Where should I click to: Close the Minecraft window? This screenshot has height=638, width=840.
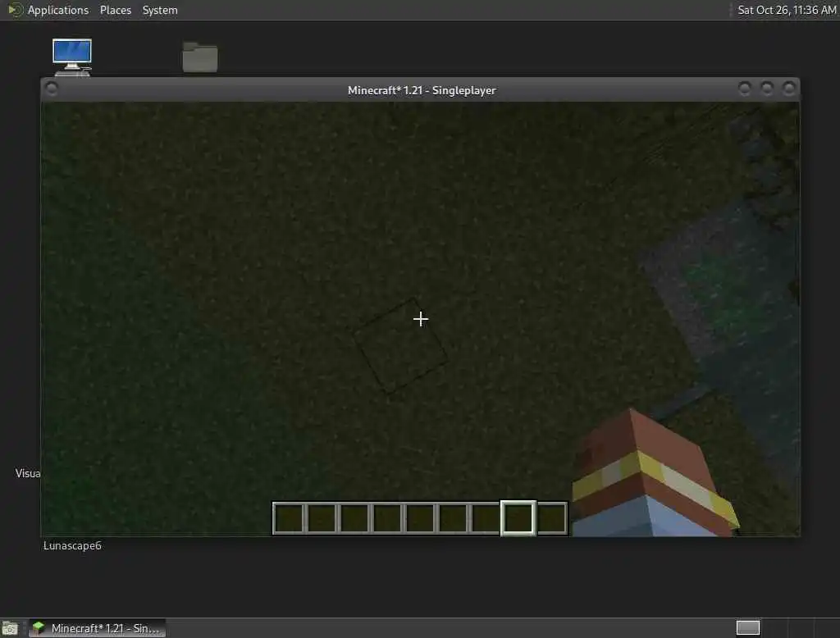788,89
